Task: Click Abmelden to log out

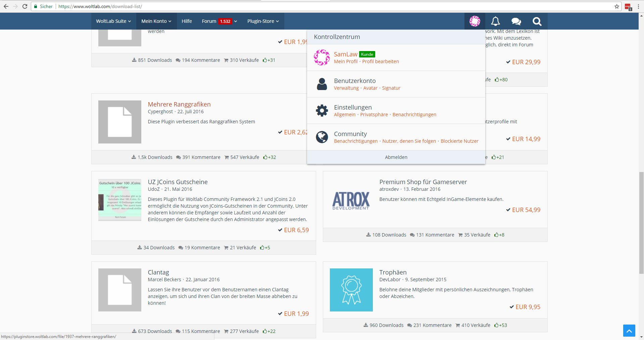Action: pyautogui.click(x=396, y=157)
